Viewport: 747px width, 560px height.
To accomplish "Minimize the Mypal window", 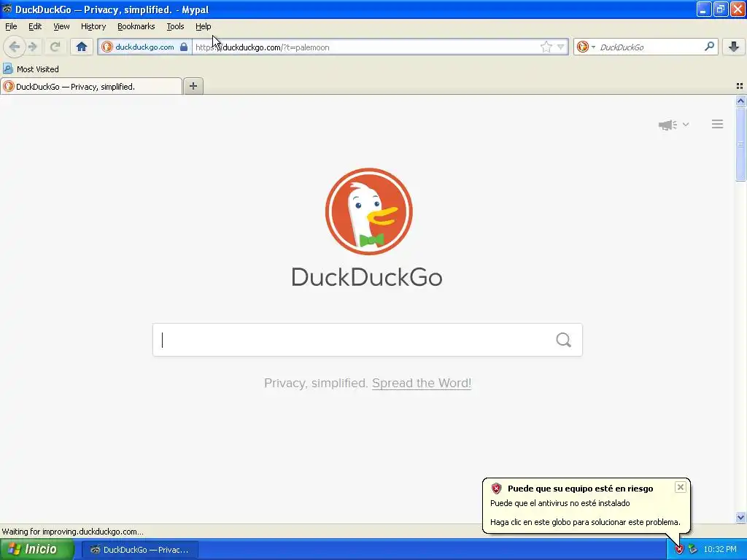I will click(x=704, y=9).
